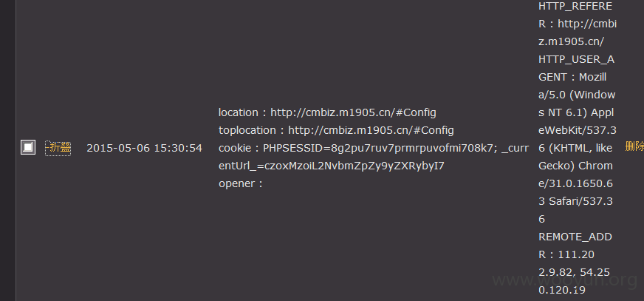Click the GENT : Mozill user agent text

(572, 77)
